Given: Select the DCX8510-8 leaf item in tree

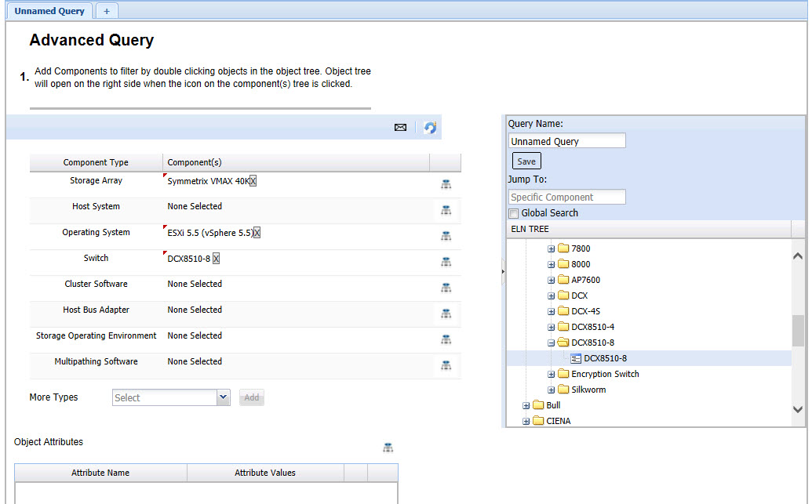Looking at the screenshot, I should (x=605, y=358).
